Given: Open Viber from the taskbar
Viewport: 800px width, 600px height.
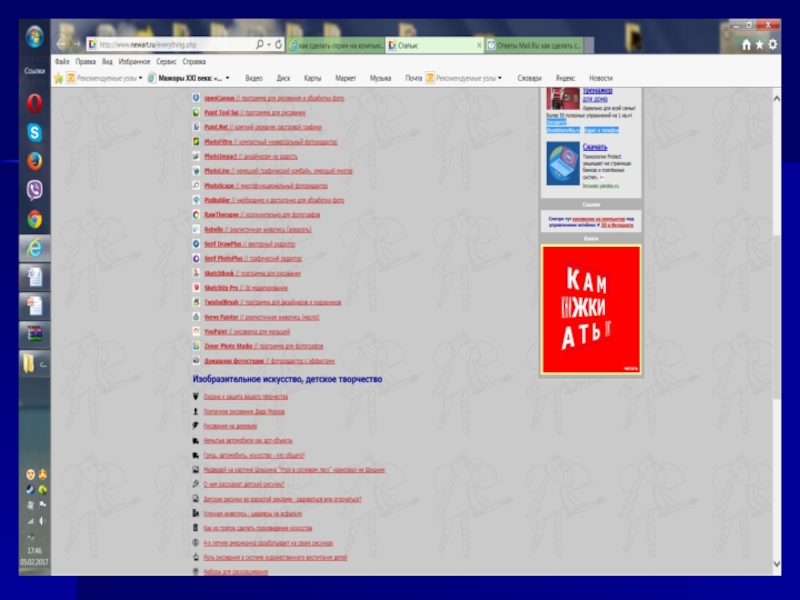Looking at the screenshot, I should pyautogui.click(x=34, y=190).
